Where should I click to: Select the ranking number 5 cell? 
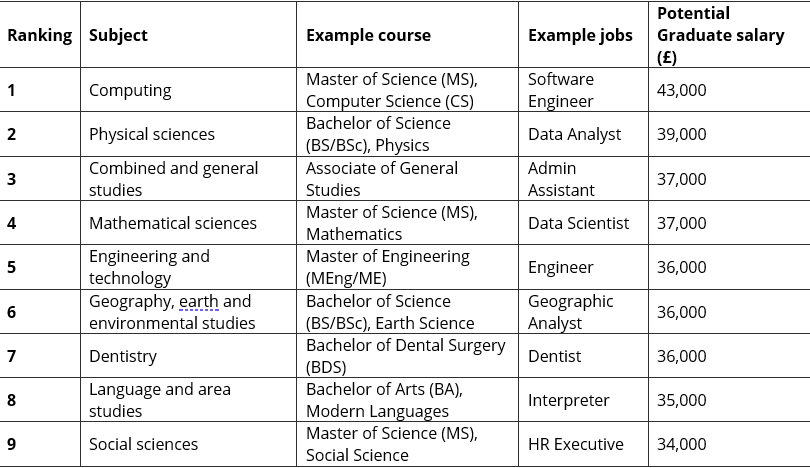coord(40,267)
